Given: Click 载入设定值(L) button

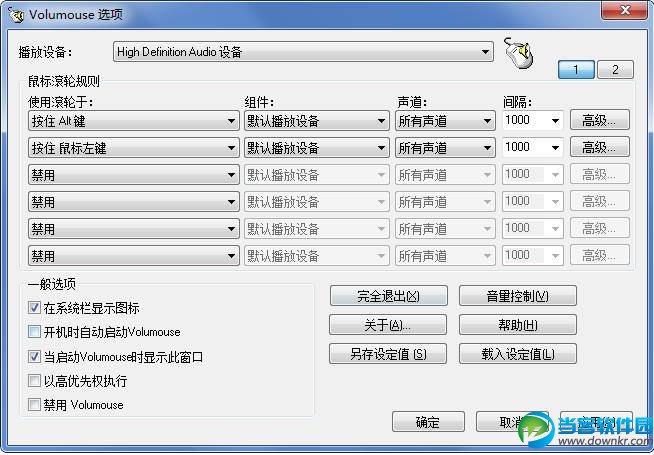Looking at the screenshot, I should [x=518, y=354].
